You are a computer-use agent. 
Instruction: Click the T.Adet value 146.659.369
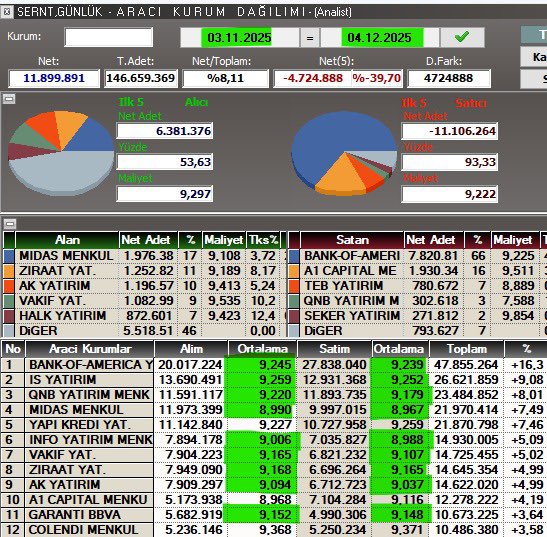pos(141,78)
